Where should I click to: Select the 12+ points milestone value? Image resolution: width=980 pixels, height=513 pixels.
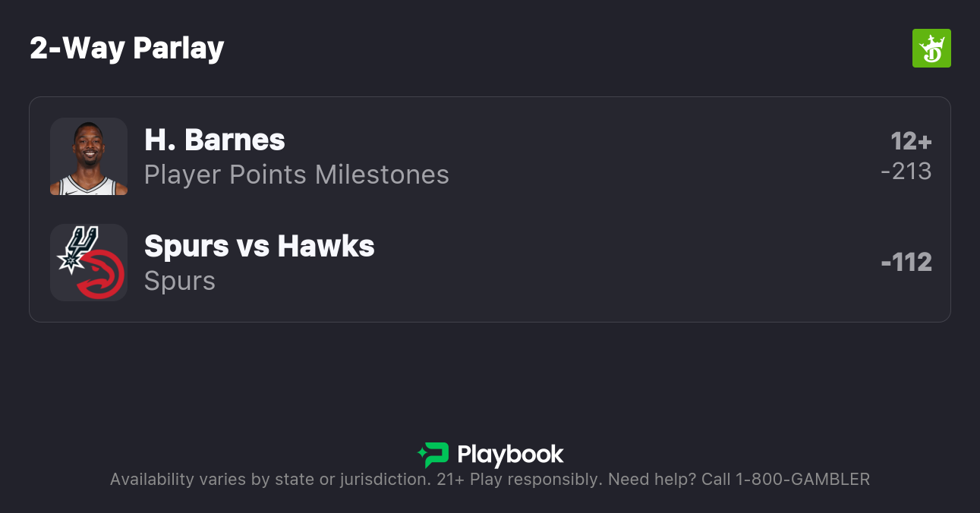911,141
